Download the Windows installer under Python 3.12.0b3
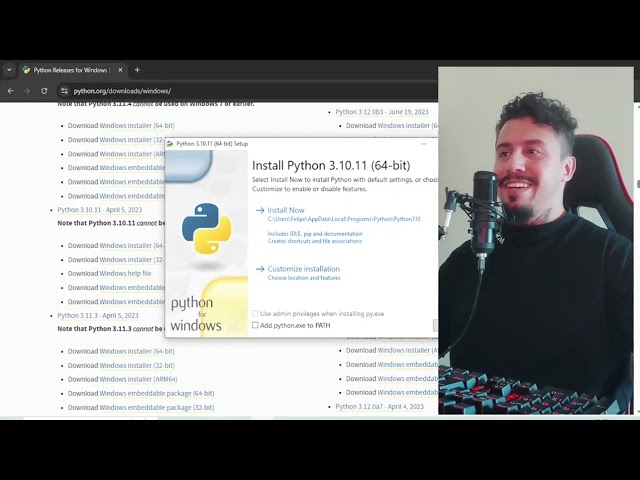The image size is (640, 480). [x=407, y=126]
